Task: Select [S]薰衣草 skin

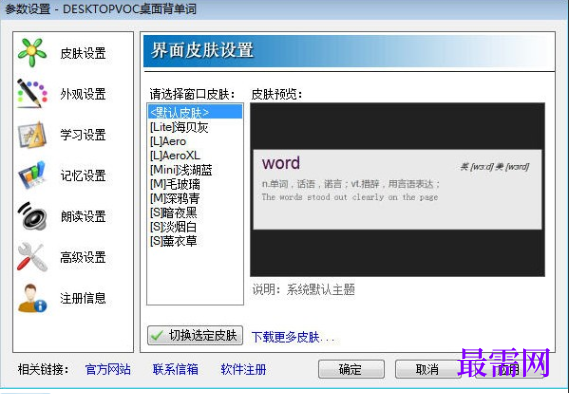Action: click(195, 241)
